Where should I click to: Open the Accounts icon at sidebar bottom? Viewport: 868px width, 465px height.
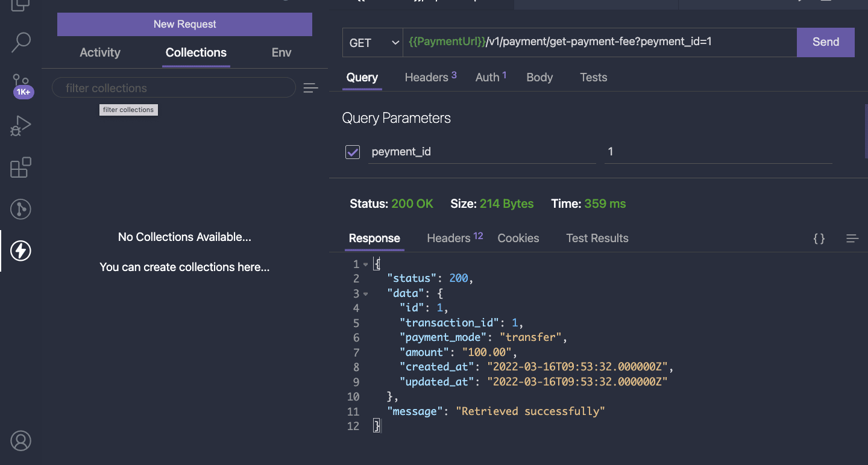[20, 440]
